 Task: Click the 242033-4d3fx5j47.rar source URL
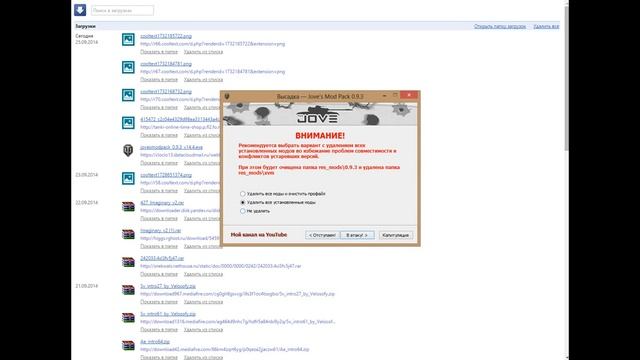pyautogui.click(x=220, y=266)
